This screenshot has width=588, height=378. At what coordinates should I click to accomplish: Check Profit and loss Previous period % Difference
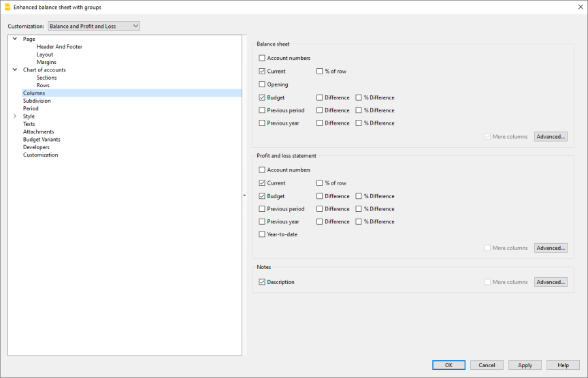tap(359, 208)
